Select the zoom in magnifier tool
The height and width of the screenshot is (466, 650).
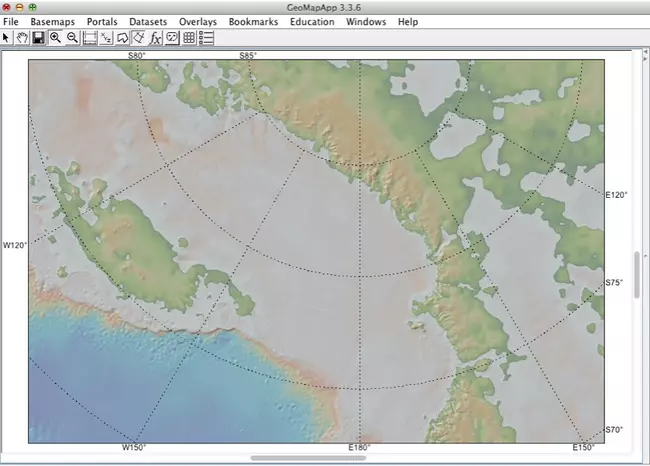pyautogui.click(x=55, y=38)
